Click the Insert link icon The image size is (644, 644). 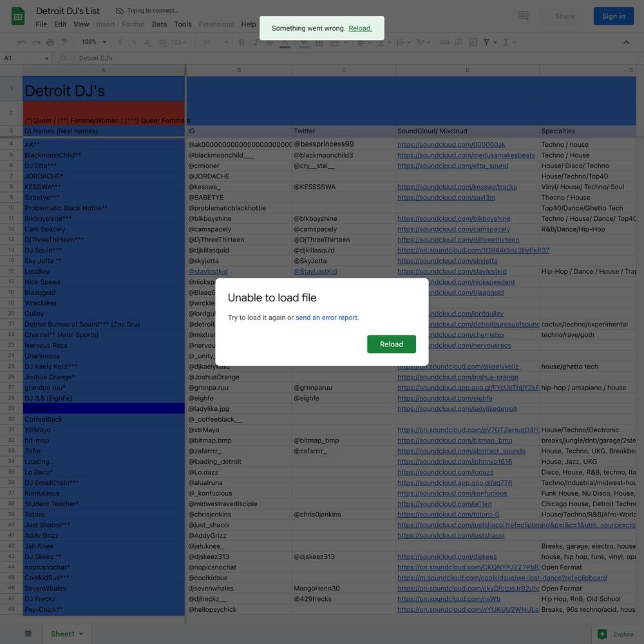click(x=444, y=43)
